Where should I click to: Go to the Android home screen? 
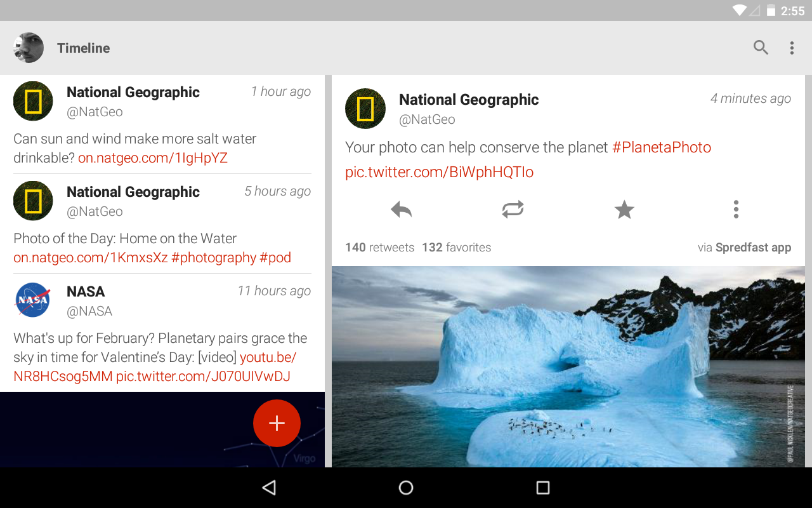(x=406, y=488)
